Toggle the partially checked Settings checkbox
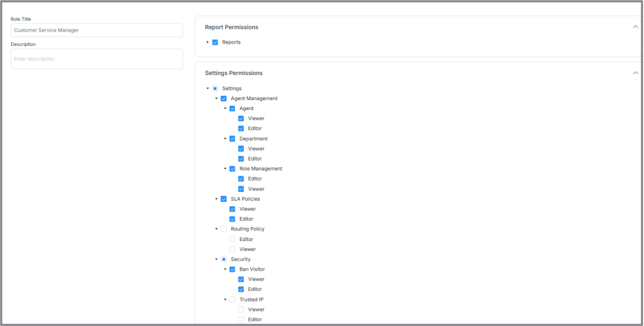644x326 pixels. (215, 88)
